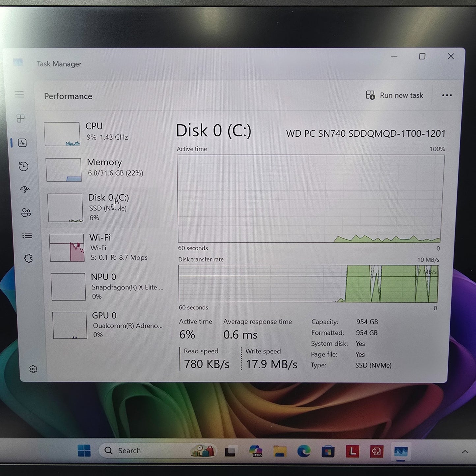
Task: Open the Processes page icon in sidebar
Action: (20, 119)
